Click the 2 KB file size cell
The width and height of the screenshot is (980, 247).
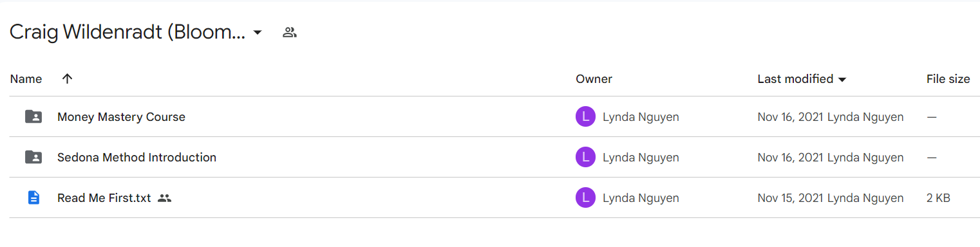click(x=938, y=198)
